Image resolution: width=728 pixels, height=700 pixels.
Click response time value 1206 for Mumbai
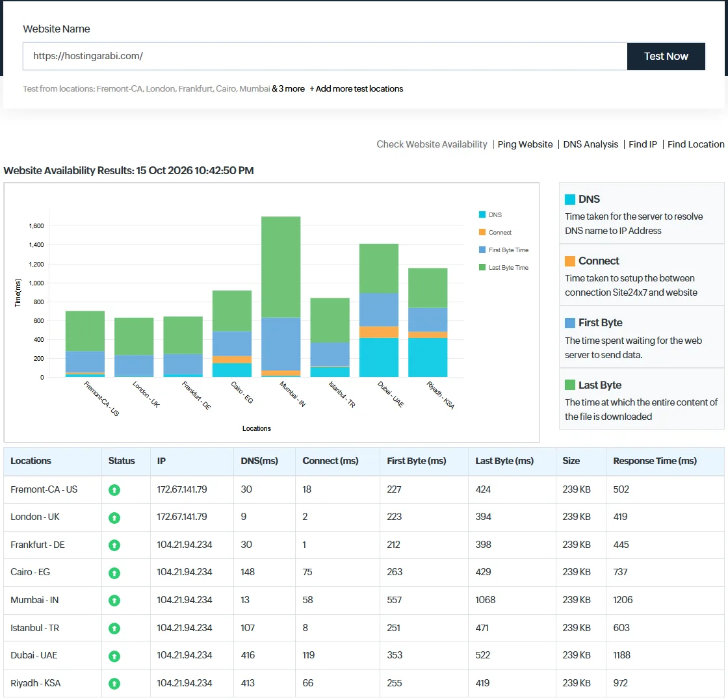623,600
